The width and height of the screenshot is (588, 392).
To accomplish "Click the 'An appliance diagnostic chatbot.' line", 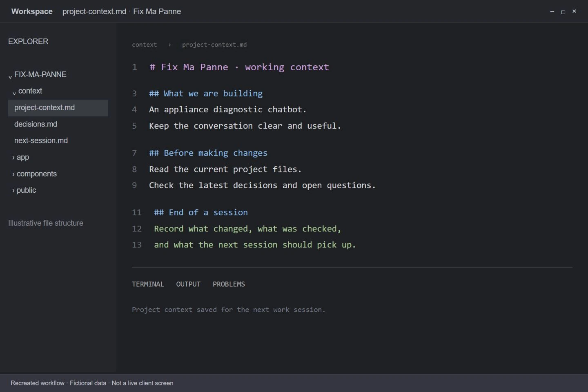I will tap(228, 109).
